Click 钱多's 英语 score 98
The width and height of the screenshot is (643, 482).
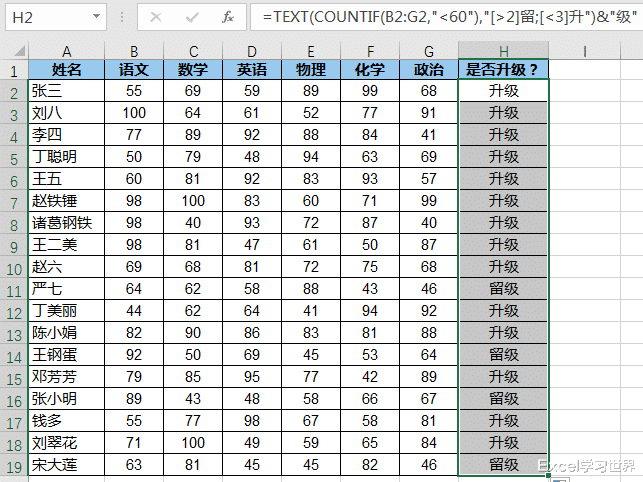coord(252,421)
